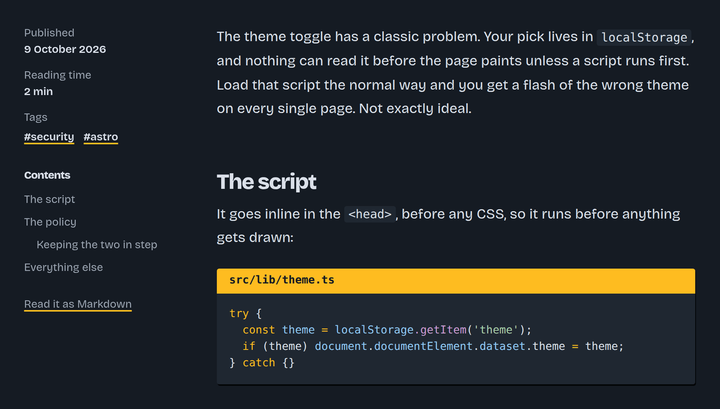720x409 pixels.
Task: Open the #astro tag link
Action: [101, 137]
